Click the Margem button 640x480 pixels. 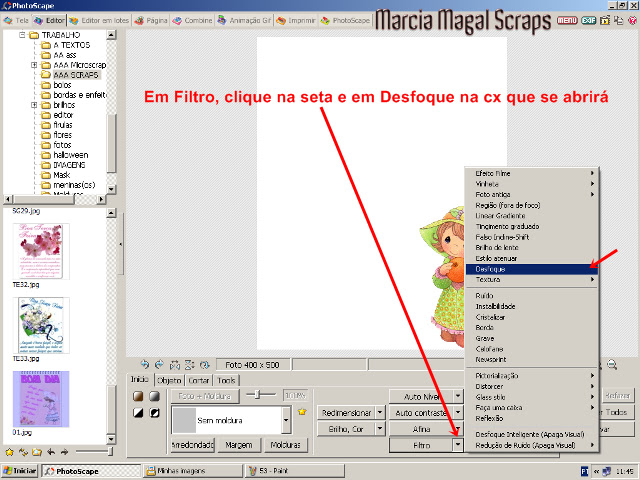tap(239, 444)
